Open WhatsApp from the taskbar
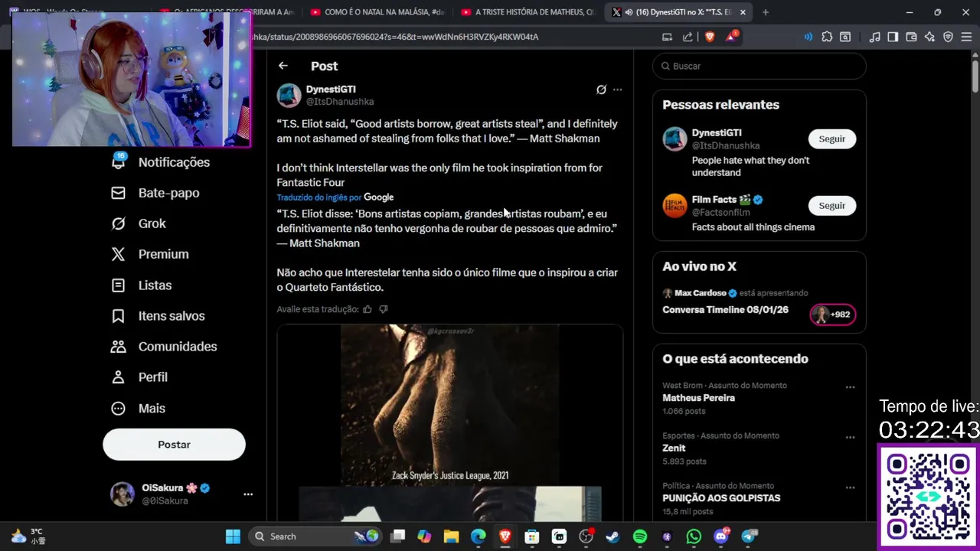The width and height of the screenshot is (980, 551). 694,536
